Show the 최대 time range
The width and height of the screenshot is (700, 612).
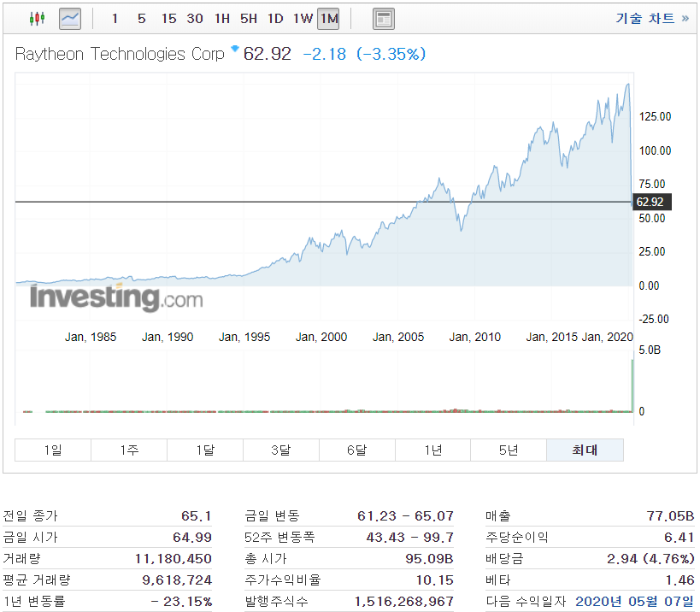(x=585, y=450)
